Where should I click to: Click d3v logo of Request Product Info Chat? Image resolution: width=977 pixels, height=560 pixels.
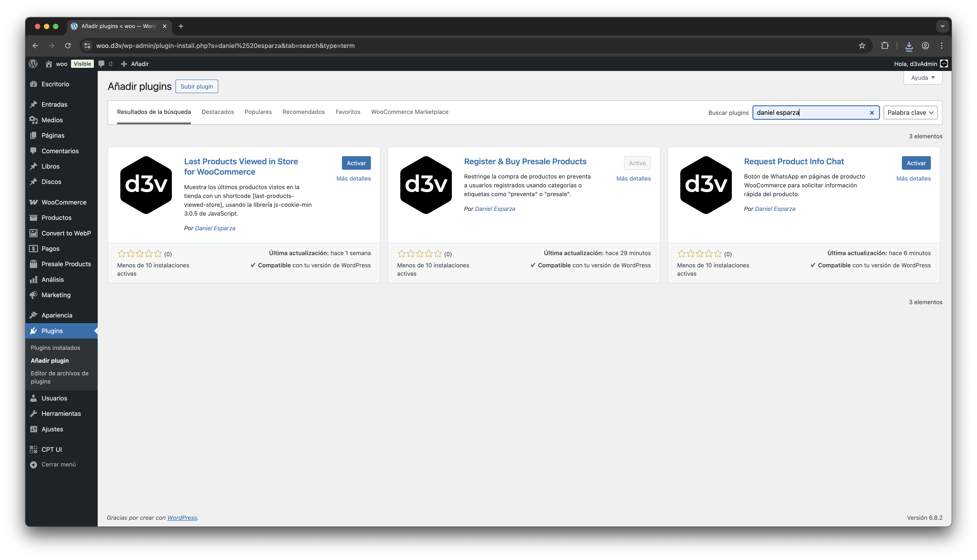point(706,185)
